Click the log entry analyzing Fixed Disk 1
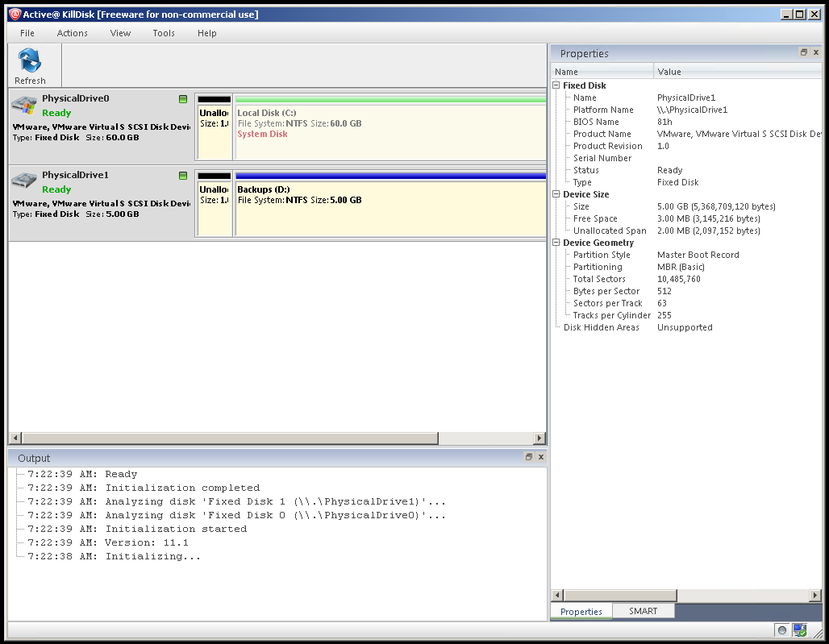This screenshot has width=829, height=644. click(x=236, y=502)
